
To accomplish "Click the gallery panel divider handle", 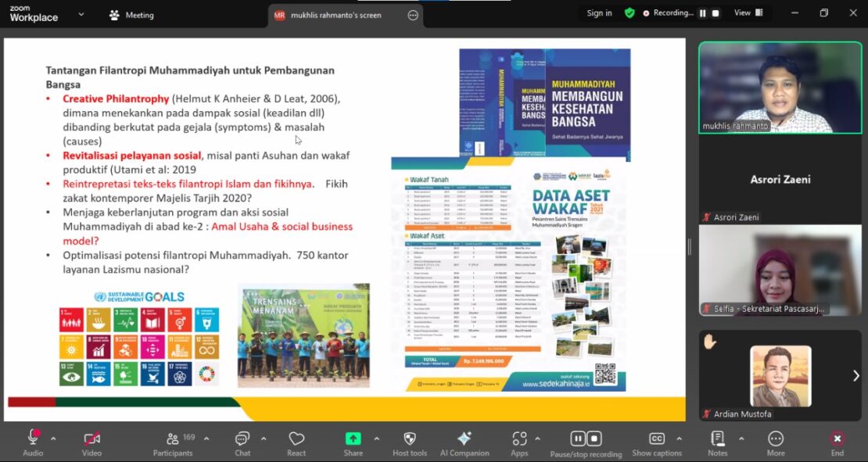I will tap(689, 247).
